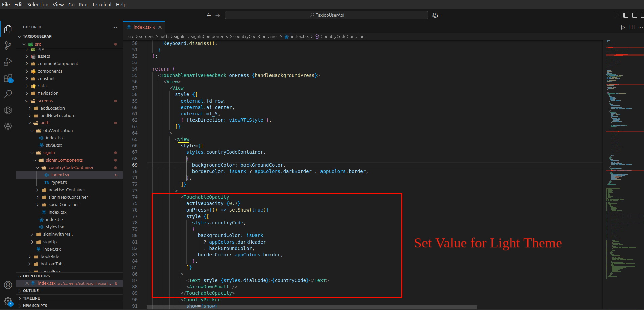Image resolution: width=644 pixels, height=310 pixels.
Task: Expand the newUserContainer folder
Action: pyautogui.click(x=37, y=190)
